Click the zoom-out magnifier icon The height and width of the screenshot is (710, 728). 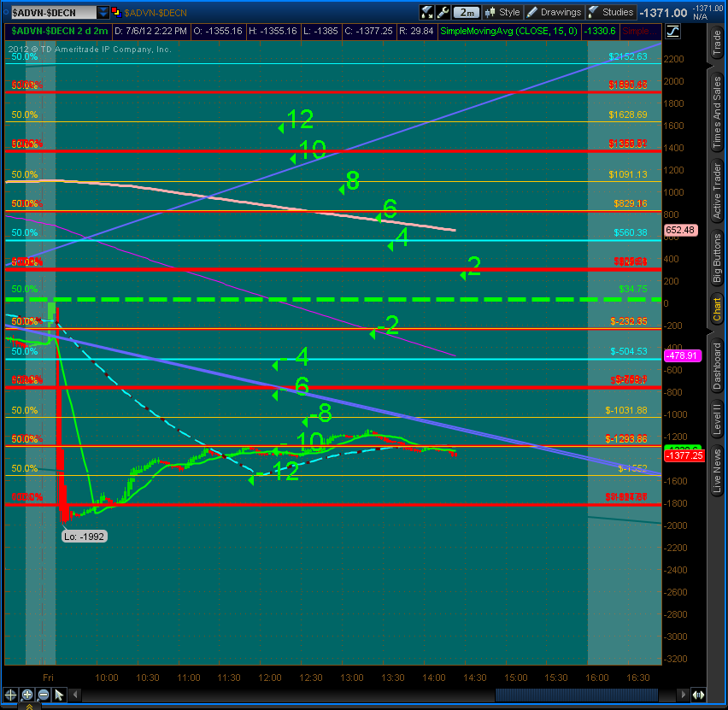click(44, 695)
